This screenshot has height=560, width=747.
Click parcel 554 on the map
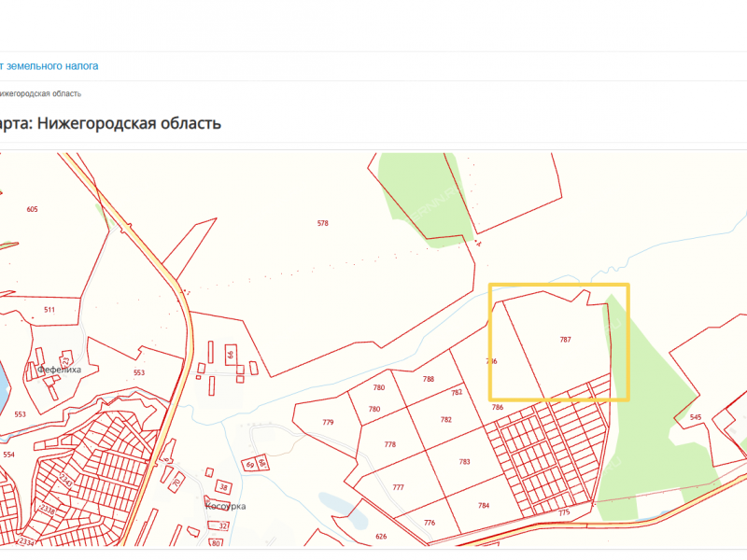point(9,455)
